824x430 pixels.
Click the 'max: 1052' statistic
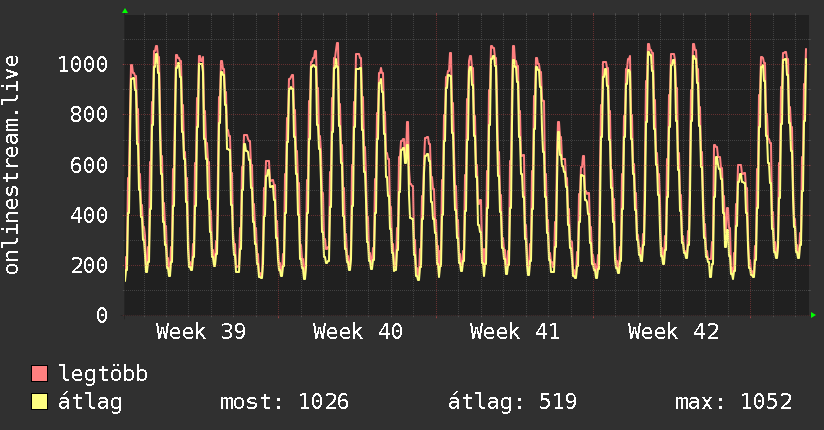[x=734, y=402]
